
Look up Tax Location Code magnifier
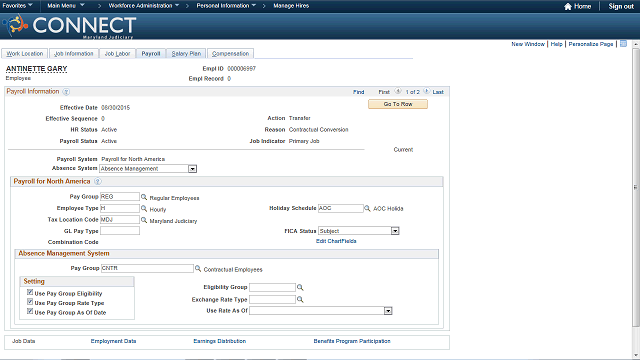tap(144, 220)
